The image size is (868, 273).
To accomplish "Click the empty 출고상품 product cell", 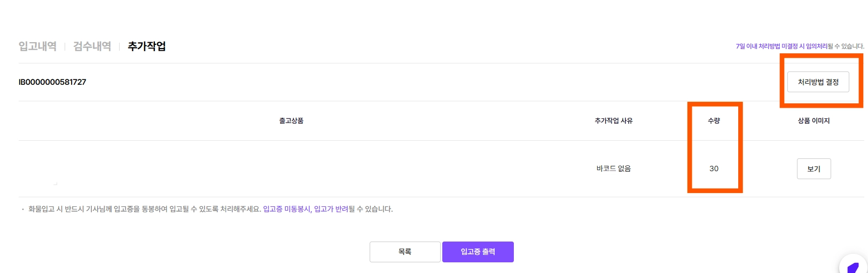I will point(291,168).
